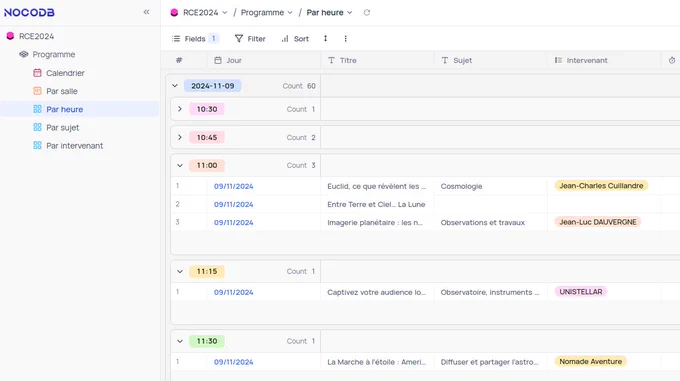This screenshot has width=680, height=381.
Task: Select the Par intervenant view
Action: coord(74,146)
